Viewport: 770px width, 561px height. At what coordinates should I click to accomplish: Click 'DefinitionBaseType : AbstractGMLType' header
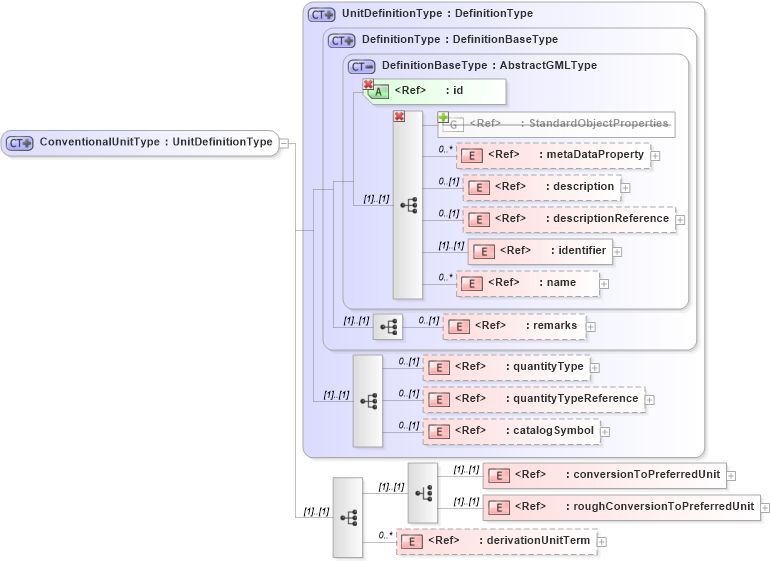coord(490,65)
